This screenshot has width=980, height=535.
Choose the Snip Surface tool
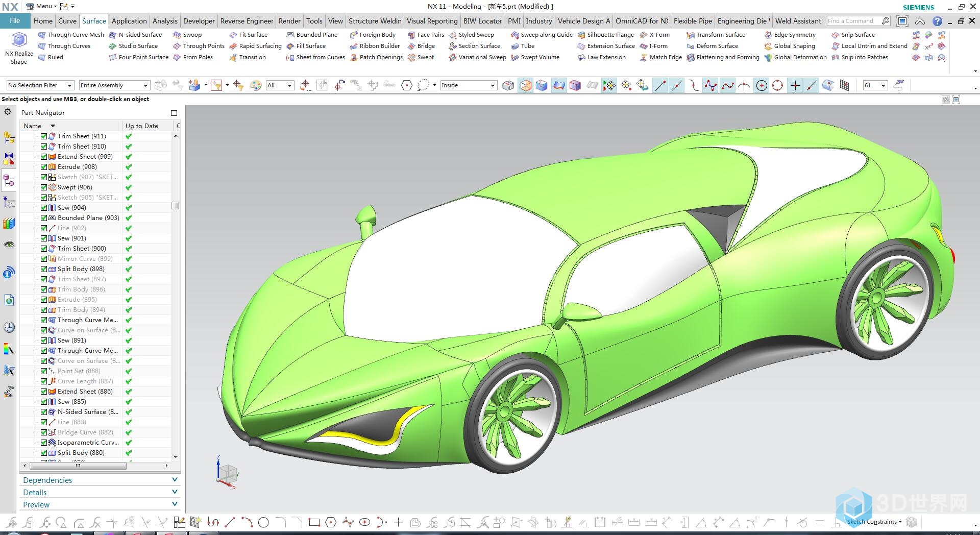tap(853, 35)
